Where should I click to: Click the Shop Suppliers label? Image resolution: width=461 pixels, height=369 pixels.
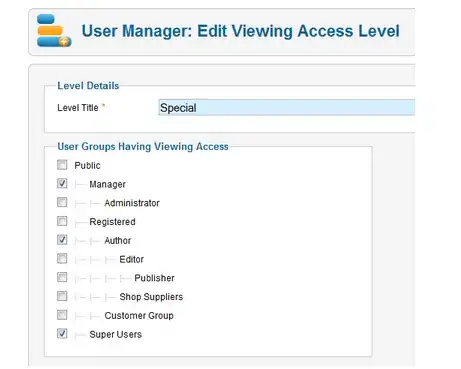coord(151,297)
